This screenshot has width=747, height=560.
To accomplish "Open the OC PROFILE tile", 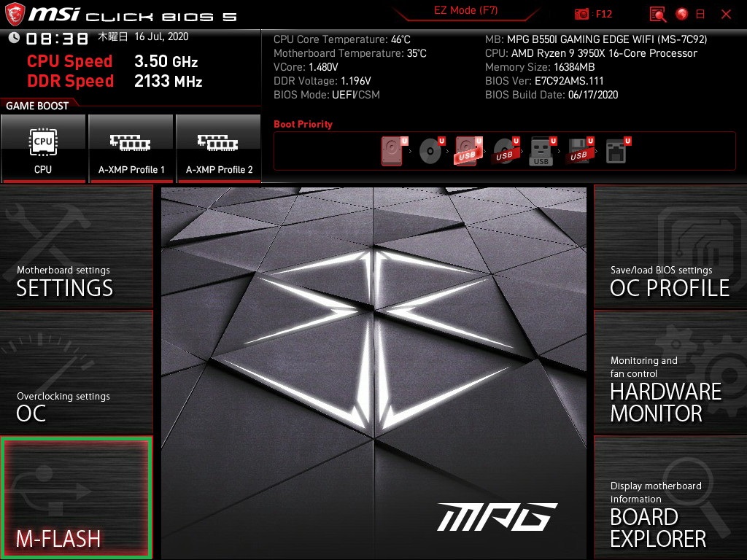I will point(670,246).
